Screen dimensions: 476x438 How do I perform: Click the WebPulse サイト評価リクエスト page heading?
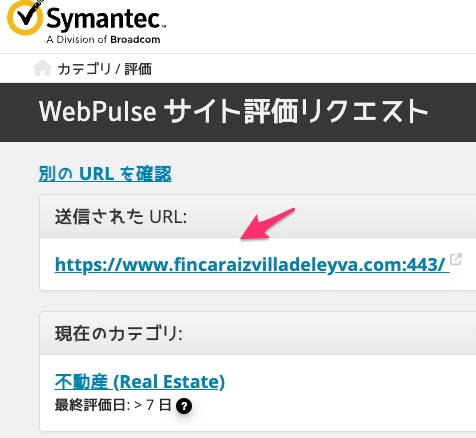(x=234, y=112)
